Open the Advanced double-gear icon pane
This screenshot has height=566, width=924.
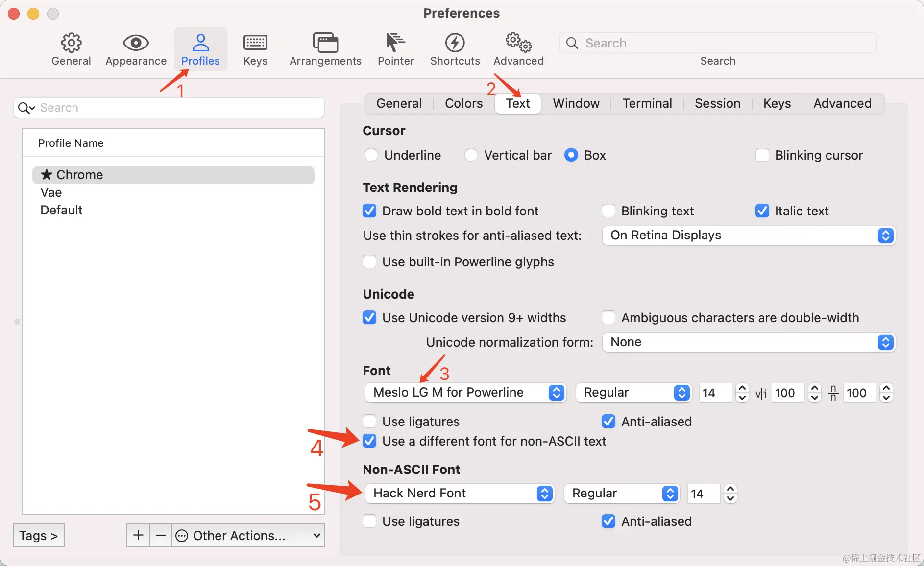click(518, 44)
